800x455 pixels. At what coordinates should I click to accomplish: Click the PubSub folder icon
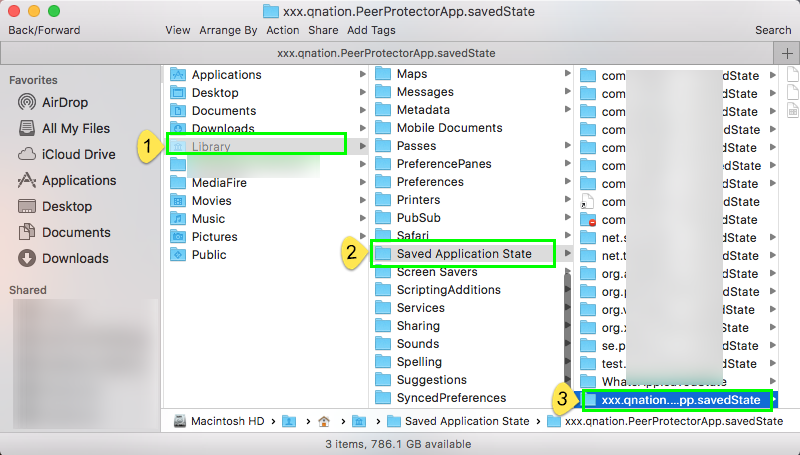(383, 218)
